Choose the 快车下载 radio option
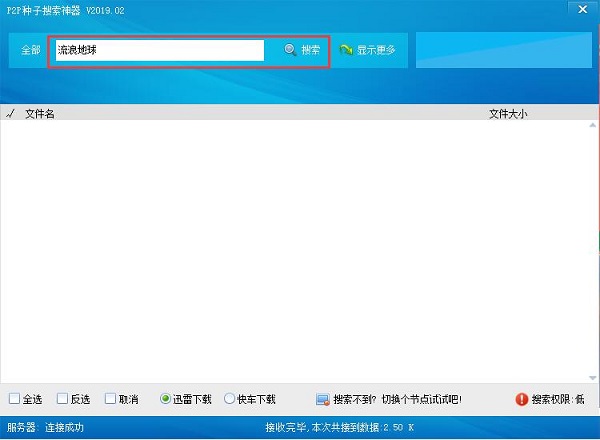The width and height of the screenshot is (600, 440). coord(229,399)
